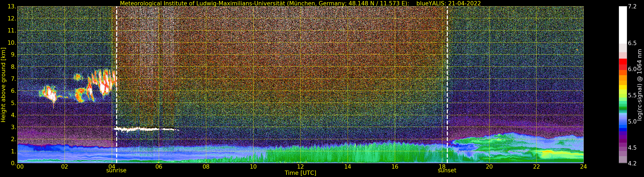The height and width of the screenshot is (177, 644).
Task: Click the '0.' tick on the height axis
Action: pos(13,163)
